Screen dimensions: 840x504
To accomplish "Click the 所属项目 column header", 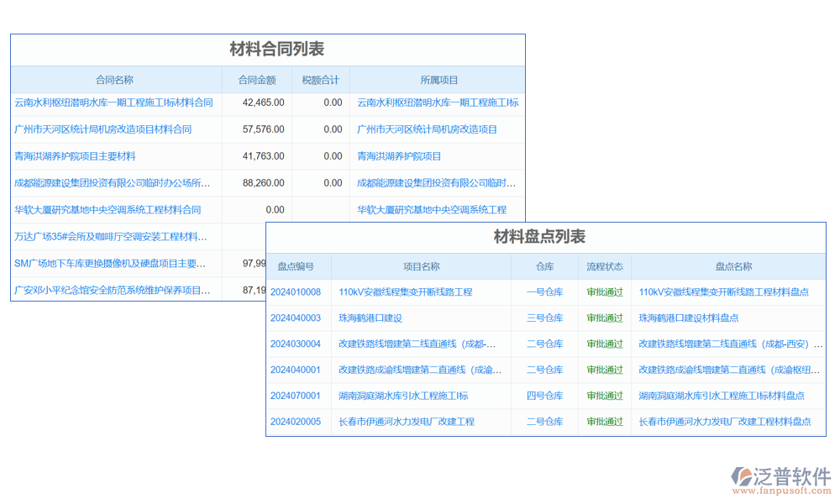I will pos(439,80).
